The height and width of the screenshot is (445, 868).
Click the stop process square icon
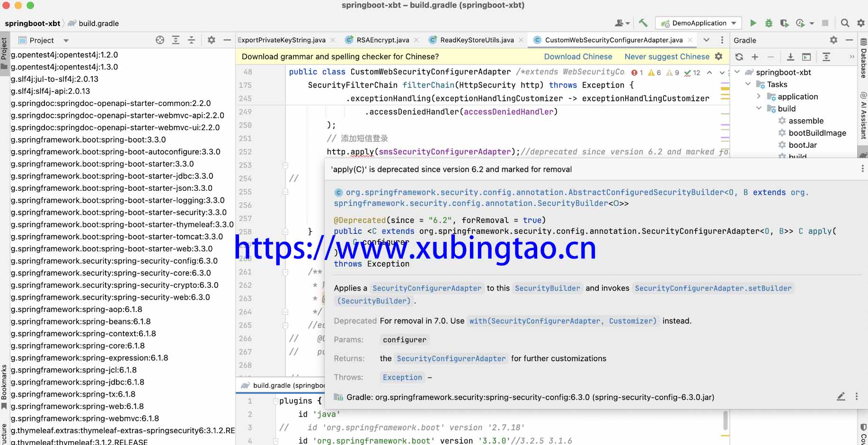pyautogui.click(x=825, y=23)
